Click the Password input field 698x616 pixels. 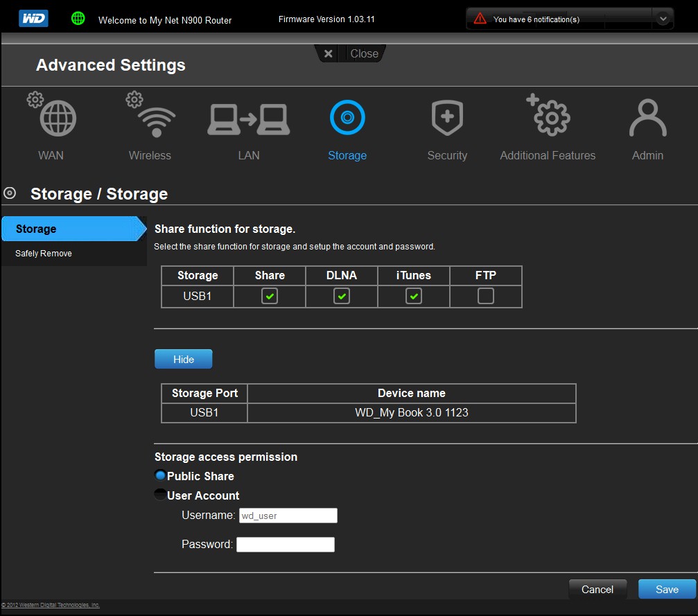point(286,545)
